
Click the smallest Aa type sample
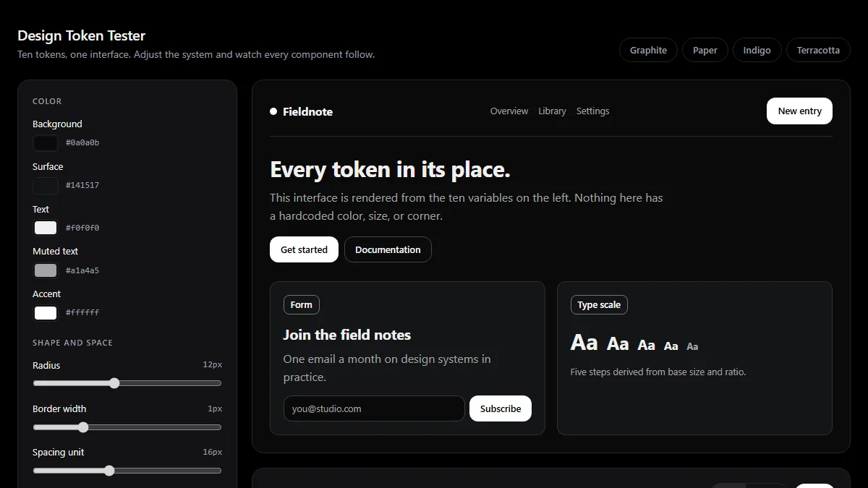[x=692, y=347]
